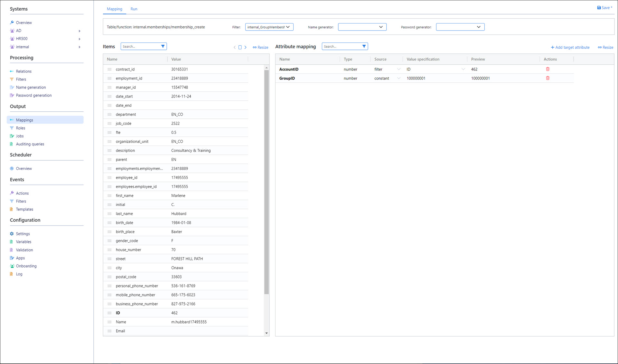
Task: Click Resize link above Attribute mapping
Action: pyautogui.click(x=605, y=47)
